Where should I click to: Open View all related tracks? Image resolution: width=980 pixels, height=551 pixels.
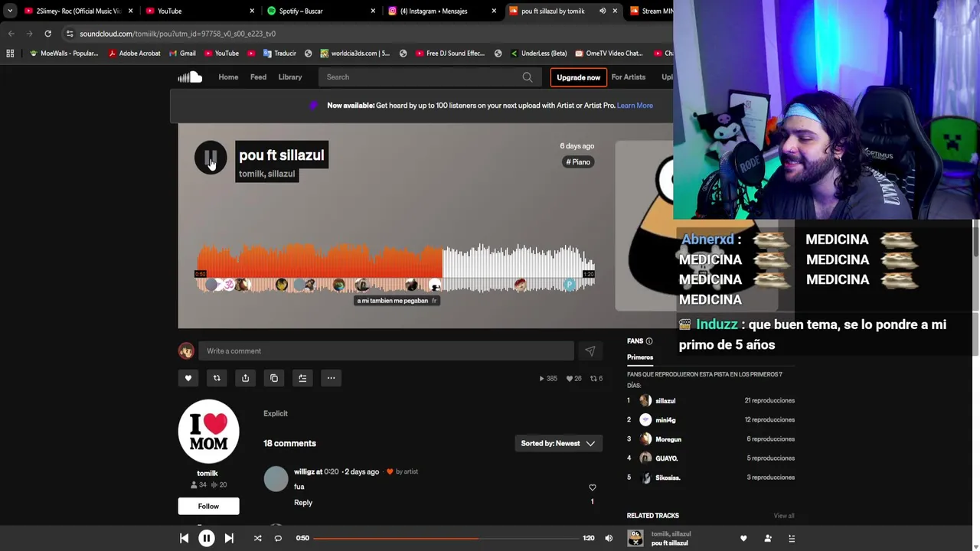tap(784, 516)
